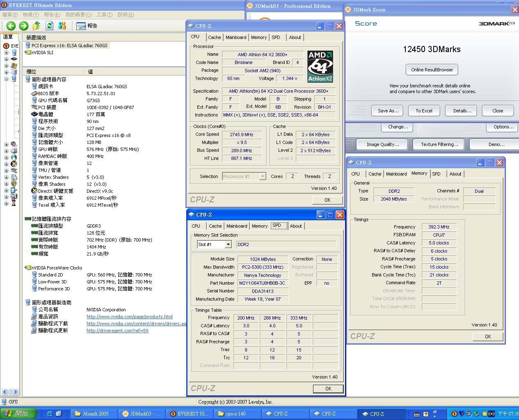Image resolution: width=519 pixels, height=420 pixels.
Task: Click the 報告 report toolbar button
Action: click(87, 26)
